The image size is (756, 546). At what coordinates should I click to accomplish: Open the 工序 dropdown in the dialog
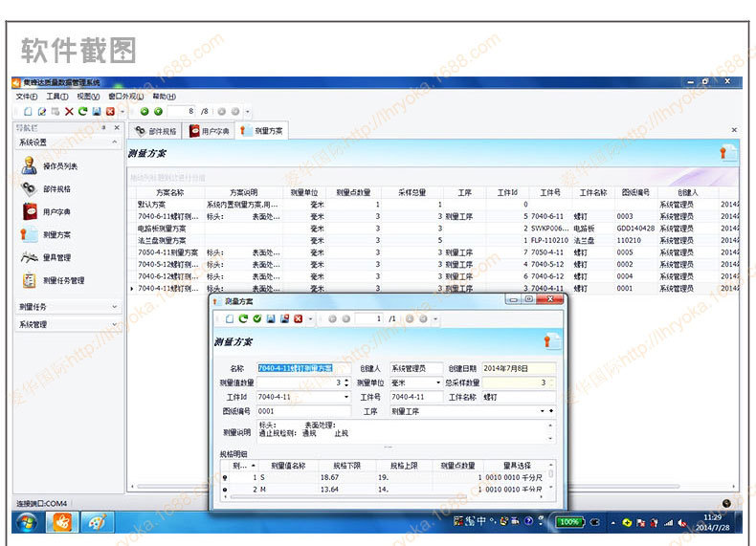pos(543,411)
